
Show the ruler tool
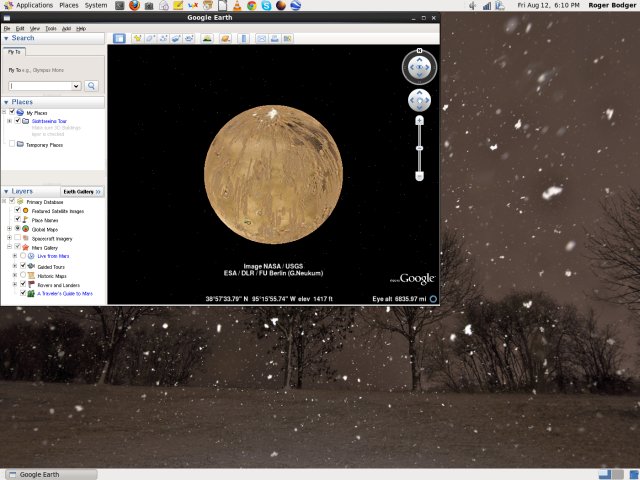(x=244, y=38)
